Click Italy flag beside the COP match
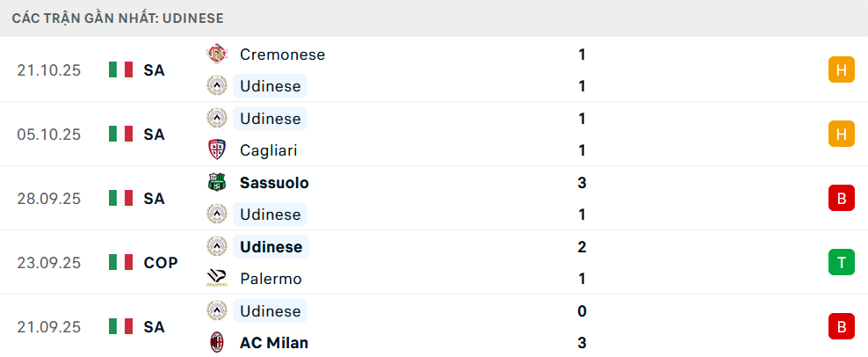868x357 pixels. pos(120,263)
